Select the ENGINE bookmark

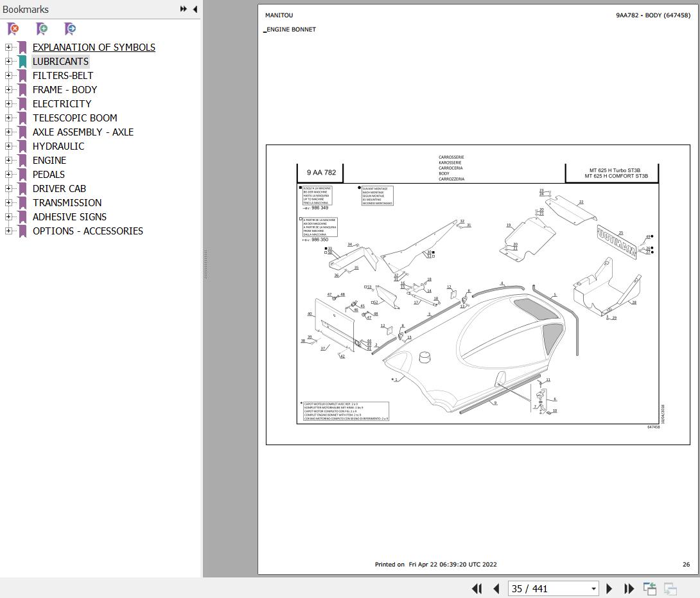click(49, 161)
